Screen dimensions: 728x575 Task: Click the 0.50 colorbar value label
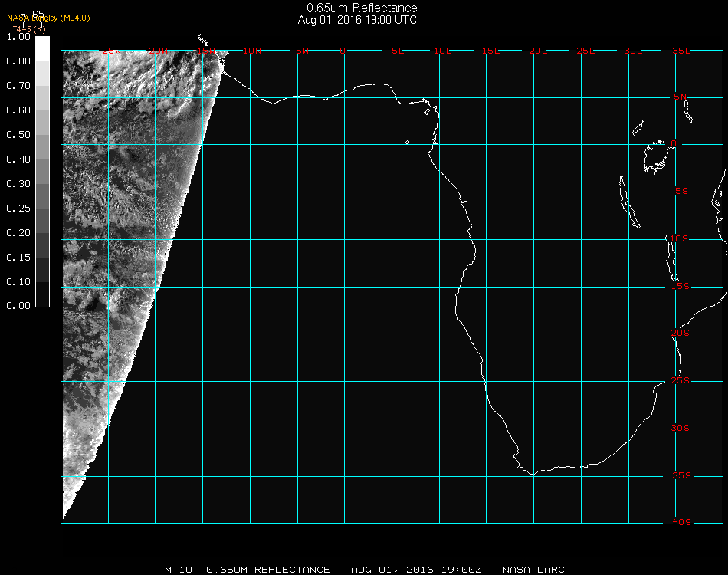coord(18,135)
